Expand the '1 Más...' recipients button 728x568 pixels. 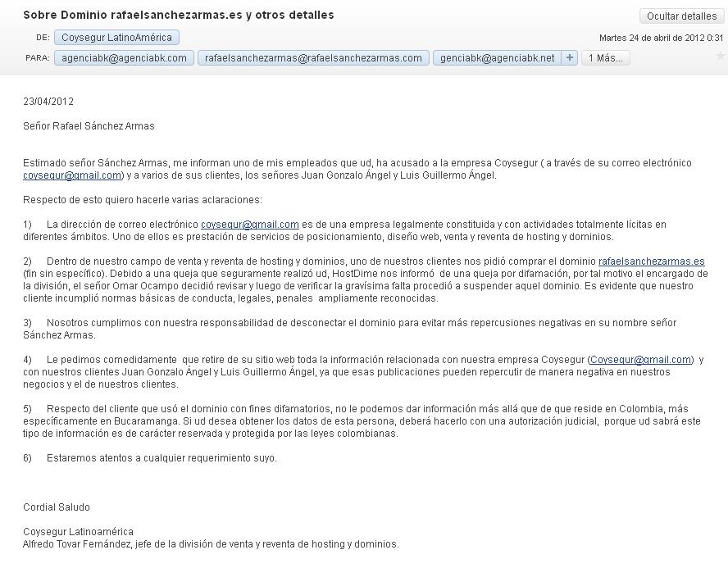tap(605, 58)
